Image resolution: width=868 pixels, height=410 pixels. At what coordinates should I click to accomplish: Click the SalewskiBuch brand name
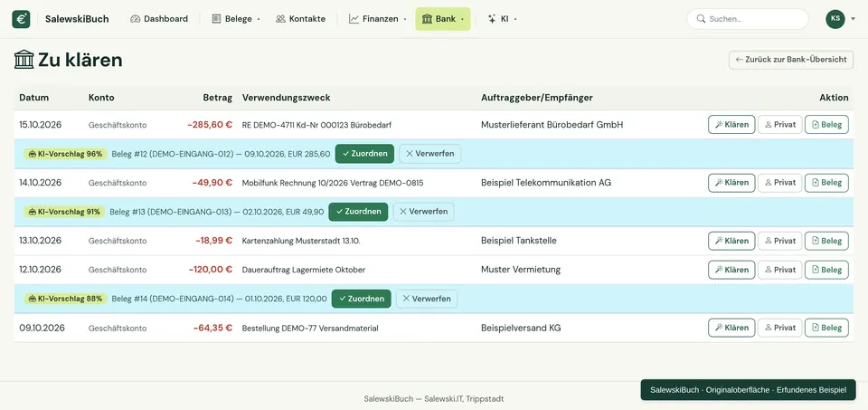(x=77, y=19)
